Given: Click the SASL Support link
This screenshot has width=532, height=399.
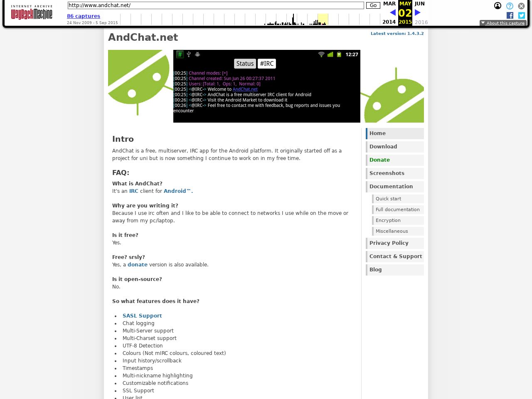Looking at the screenshot, I should (142, 316).
